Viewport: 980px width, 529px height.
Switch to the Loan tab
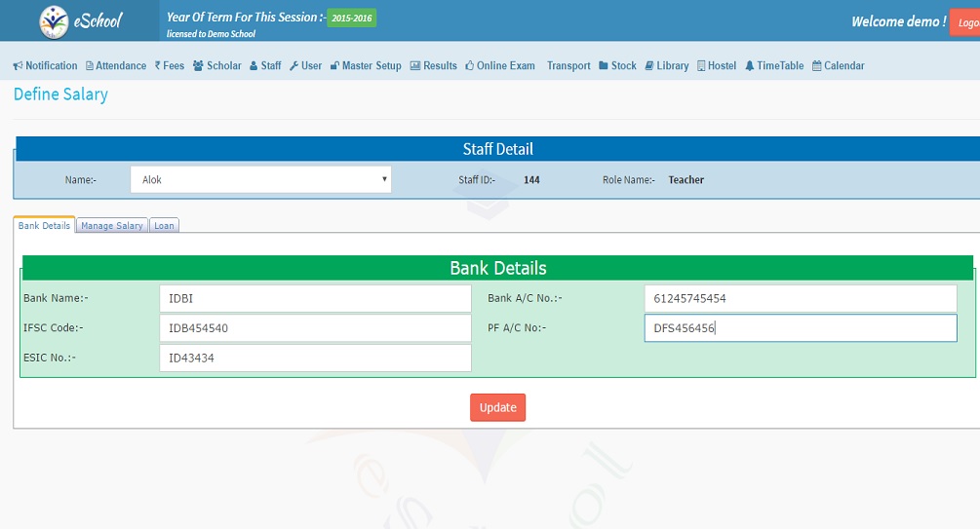(x=164, y=226)
